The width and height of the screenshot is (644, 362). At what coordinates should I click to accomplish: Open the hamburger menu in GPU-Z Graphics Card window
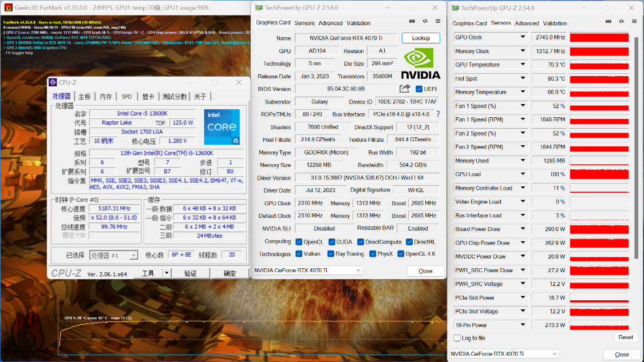438,21
